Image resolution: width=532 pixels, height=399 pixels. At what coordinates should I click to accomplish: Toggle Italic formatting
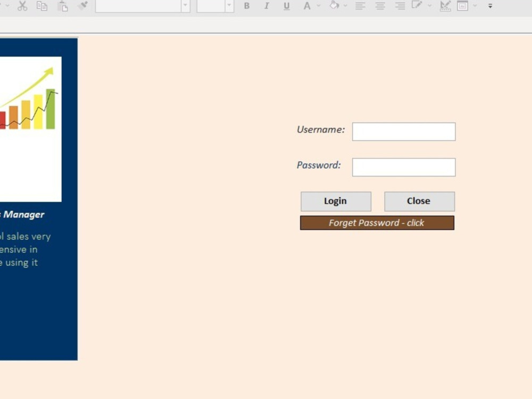pyautogui.click(x=267, y=6)
